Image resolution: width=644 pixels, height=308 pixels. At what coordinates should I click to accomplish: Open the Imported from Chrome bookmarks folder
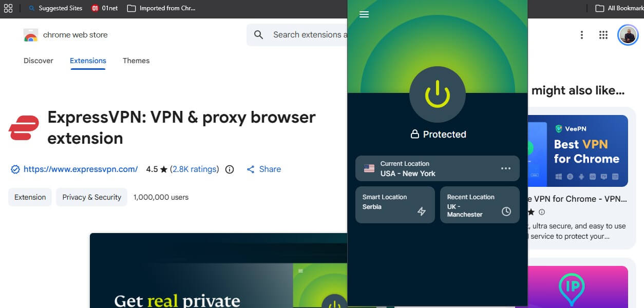click(161, 8)
